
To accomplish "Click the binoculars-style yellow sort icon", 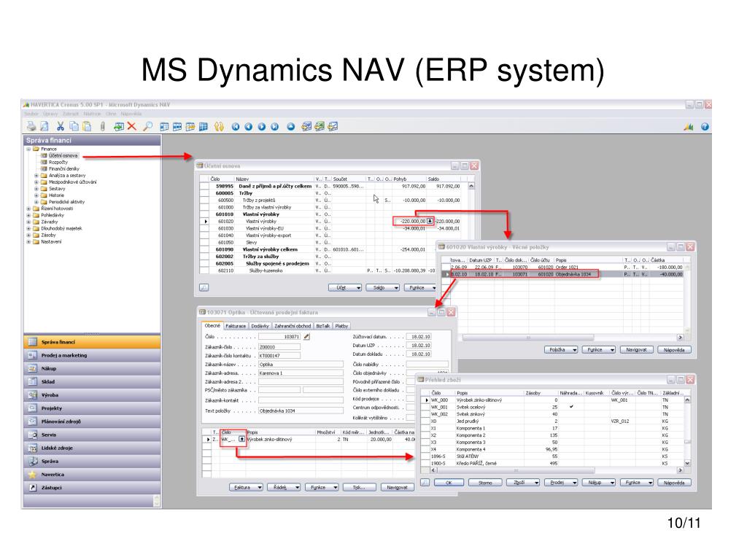I will click(219, 126).
